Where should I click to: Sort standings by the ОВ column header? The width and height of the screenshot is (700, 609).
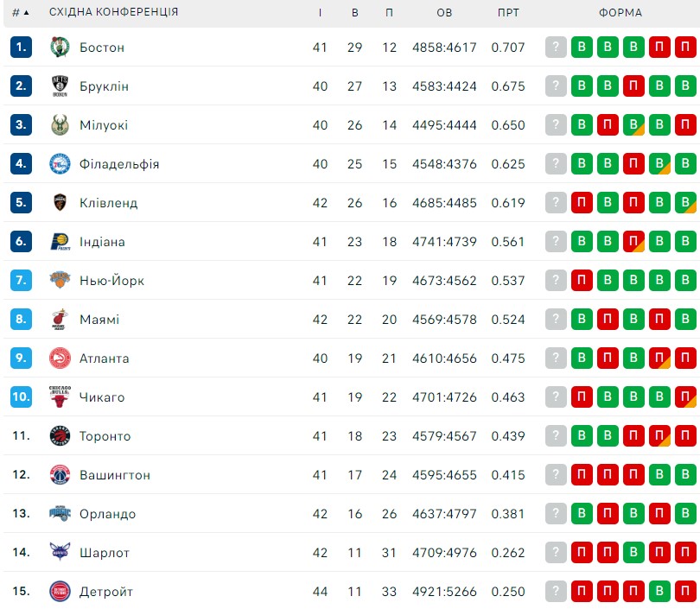(444, 12)
